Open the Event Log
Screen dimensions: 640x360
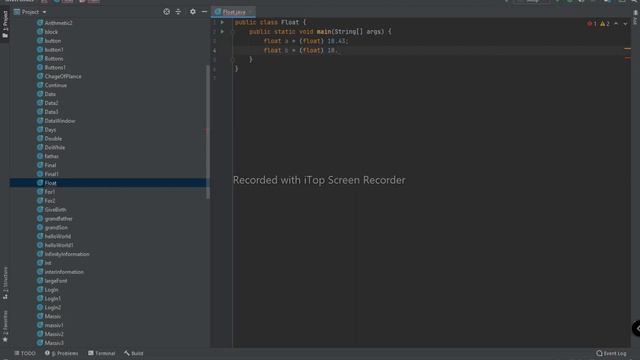pos(611,353)
